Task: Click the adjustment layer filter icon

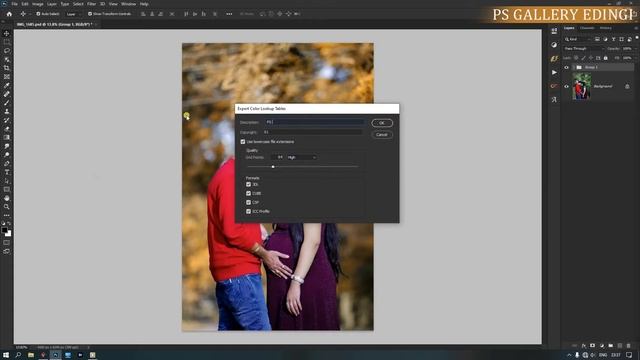Action: click(605, 39)
